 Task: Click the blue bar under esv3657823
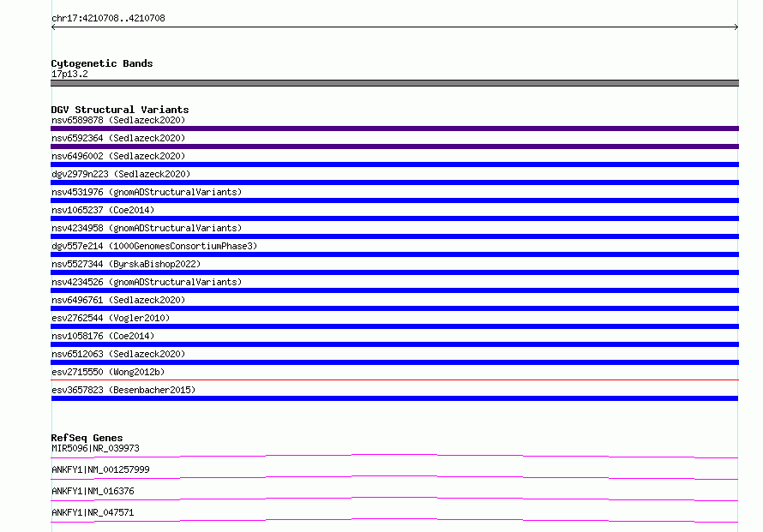click(x=394, y=398)
